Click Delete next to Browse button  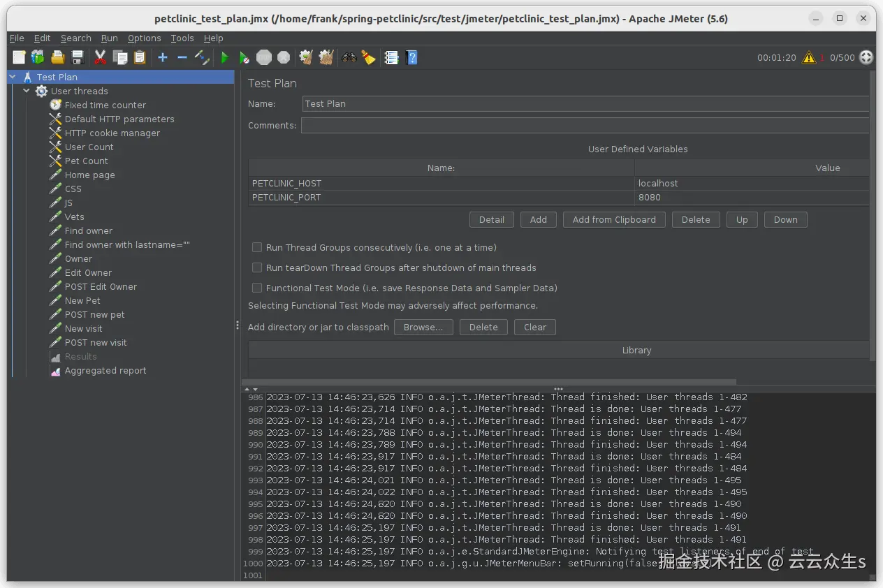tap(483, 327)
